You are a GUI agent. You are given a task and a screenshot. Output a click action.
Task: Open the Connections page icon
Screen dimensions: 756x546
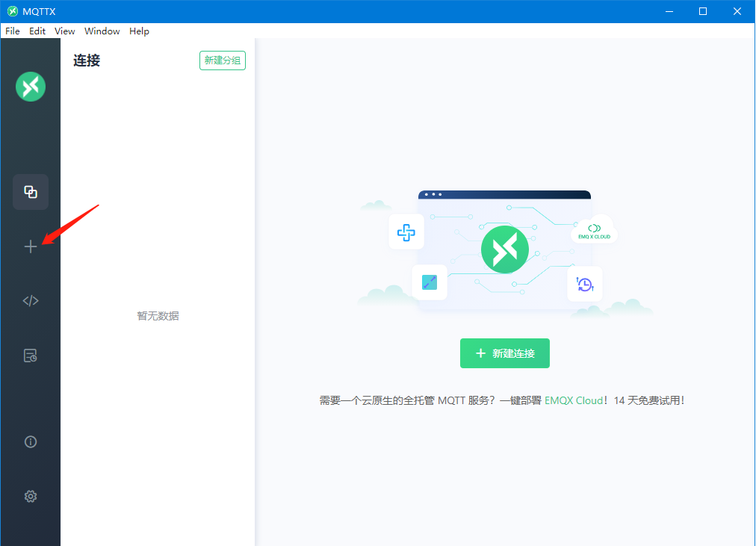(x=31, y=192)
